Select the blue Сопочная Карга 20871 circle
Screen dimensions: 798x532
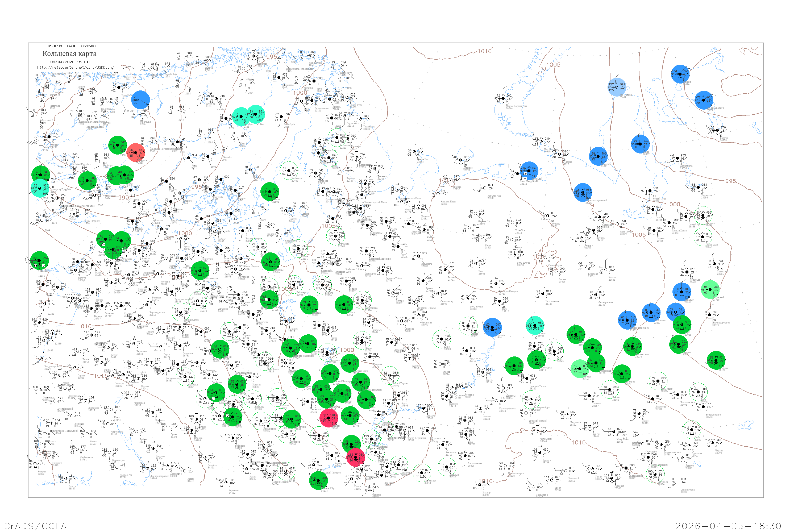tap(704, 100)
